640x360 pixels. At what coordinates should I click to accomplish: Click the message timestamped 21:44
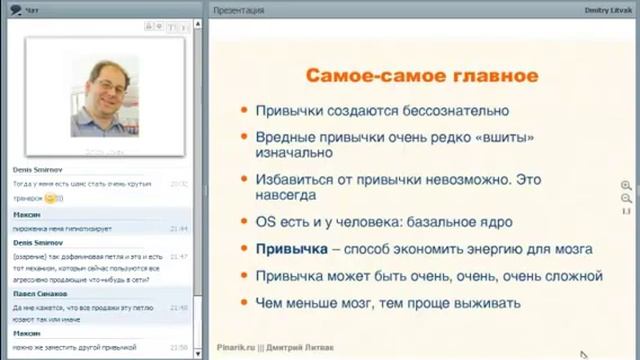62,229
